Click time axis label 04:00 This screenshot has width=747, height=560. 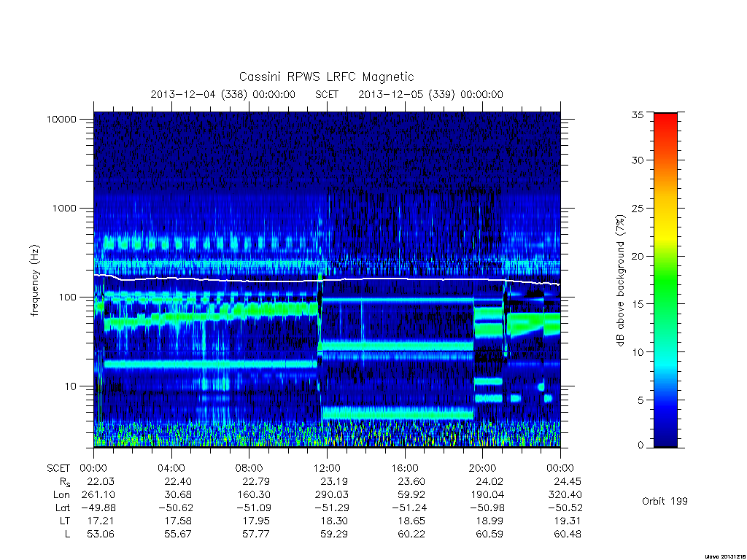pos(171,469)
